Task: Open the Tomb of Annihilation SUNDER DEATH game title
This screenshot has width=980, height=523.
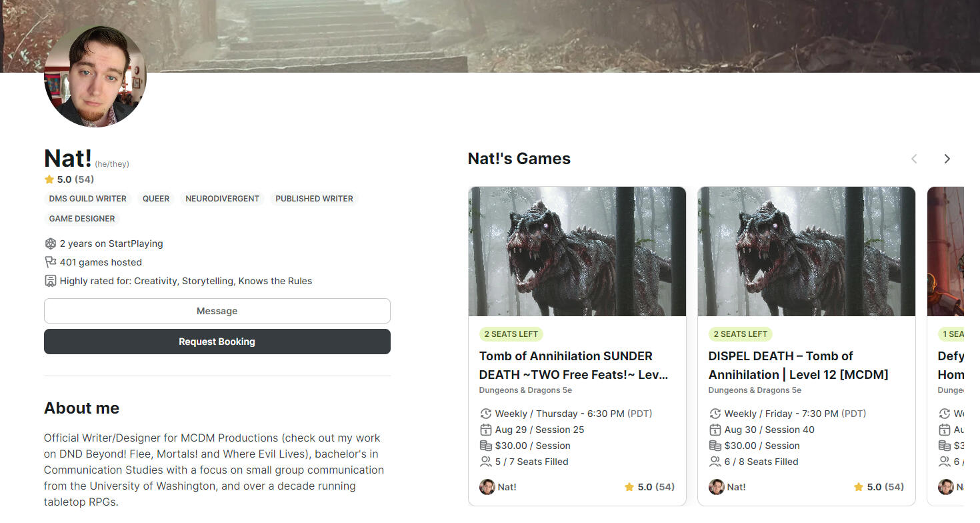Action: click(x=573, y=365)
